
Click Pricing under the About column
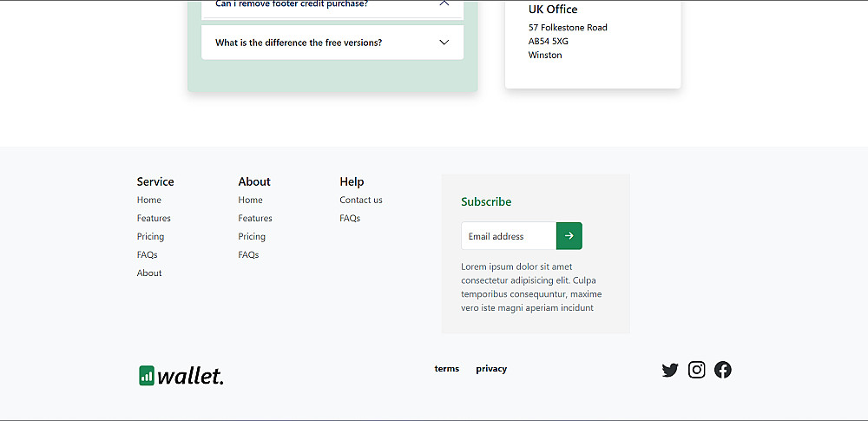point(252,236)
